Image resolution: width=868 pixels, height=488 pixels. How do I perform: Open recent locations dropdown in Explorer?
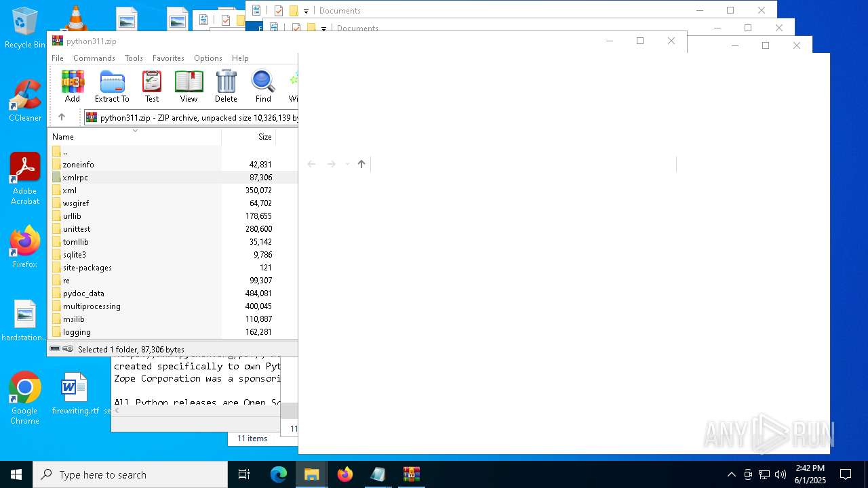(x=347, y=164)
